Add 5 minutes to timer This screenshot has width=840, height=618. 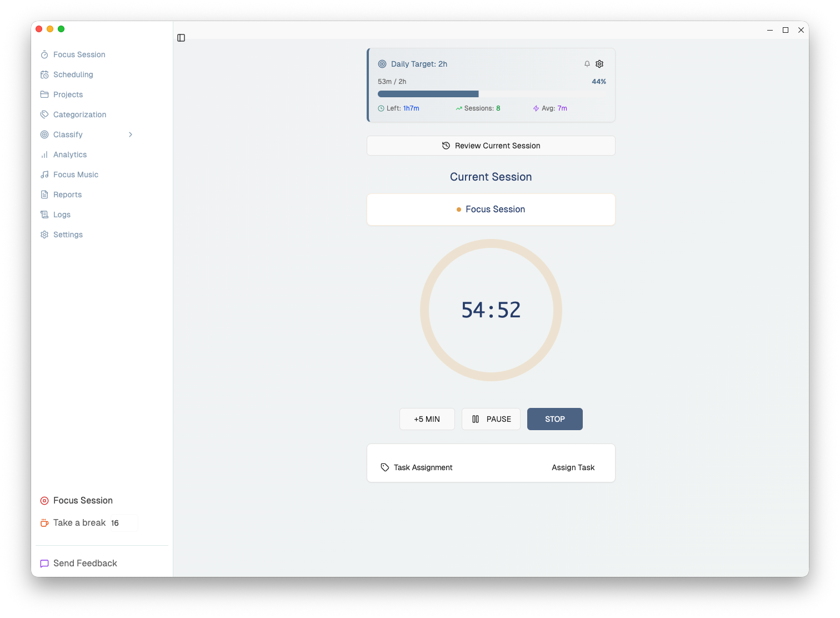[x=427, y=419]
